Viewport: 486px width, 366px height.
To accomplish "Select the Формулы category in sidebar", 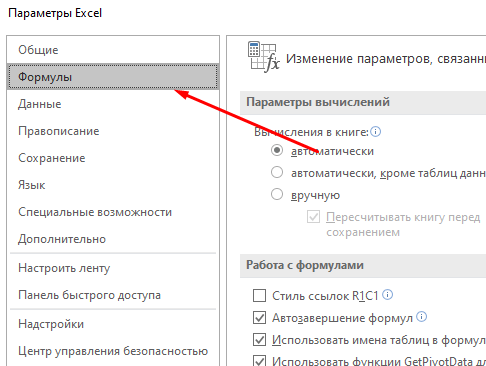I will (x=113, y=77).
